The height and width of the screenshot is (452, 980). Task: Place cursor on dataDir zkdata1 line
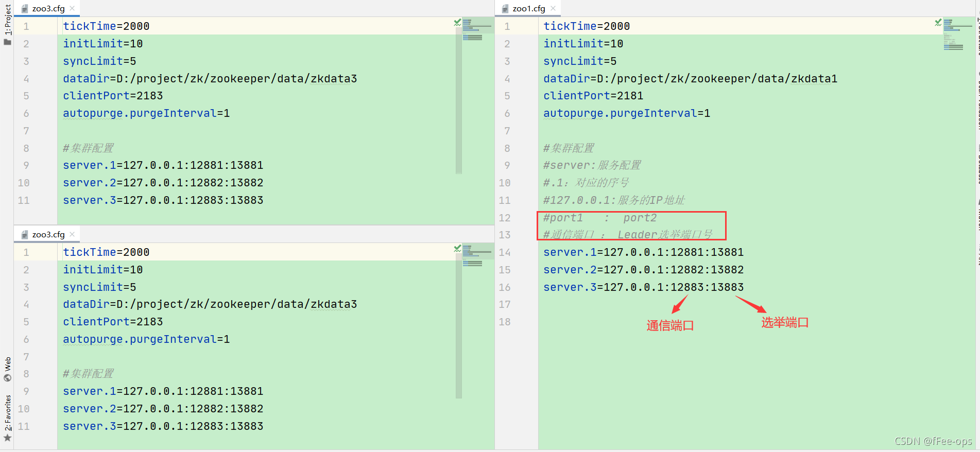[690, 78]
